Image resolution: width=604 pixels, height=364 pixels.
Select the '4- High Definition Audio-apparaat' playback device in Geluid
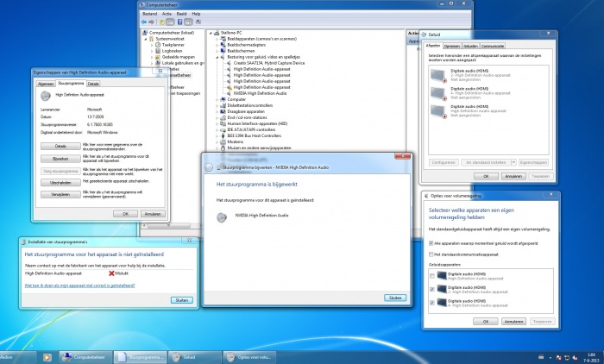[488, 93]
